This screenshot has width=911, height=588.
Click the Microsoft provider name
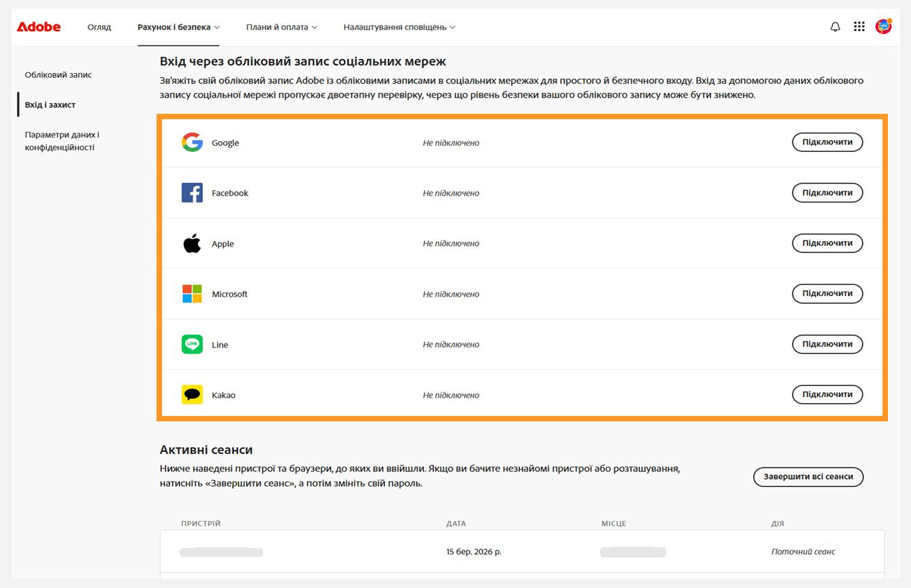pos(229,294)
